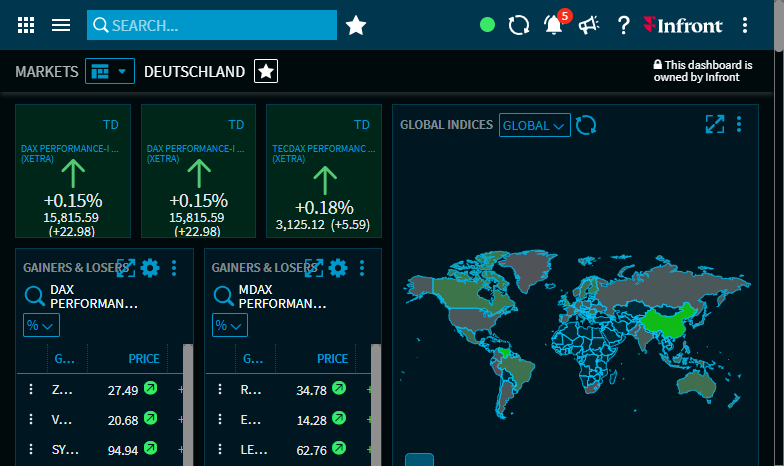Open the announcements megaphone icon
Image resolution: width=784 pixels, height=466 pixels.
click(589, 25)
